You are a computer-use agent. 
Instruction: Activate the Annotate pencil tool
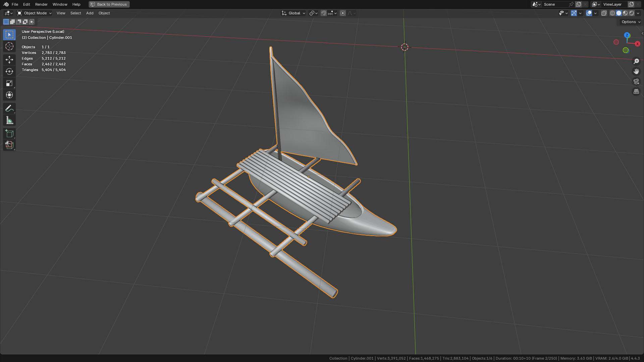pyautogui.click(x=9, y=108)
